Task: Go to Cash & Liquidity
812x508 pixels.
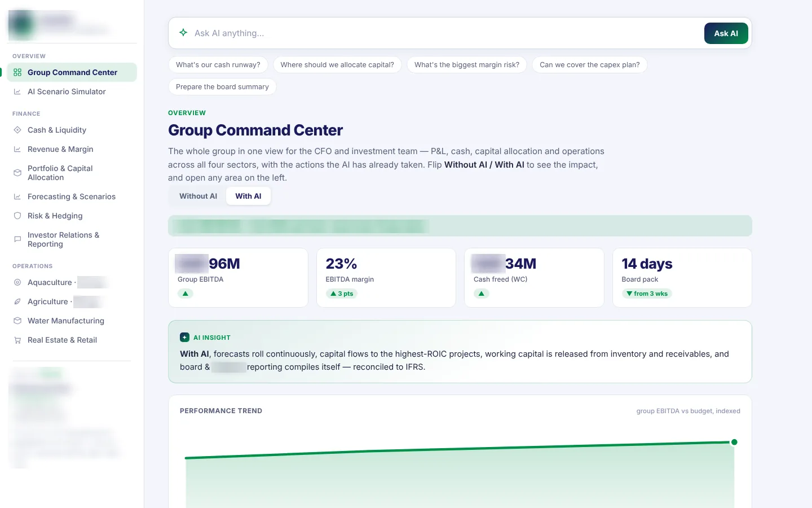Action: tap(72, 130)
